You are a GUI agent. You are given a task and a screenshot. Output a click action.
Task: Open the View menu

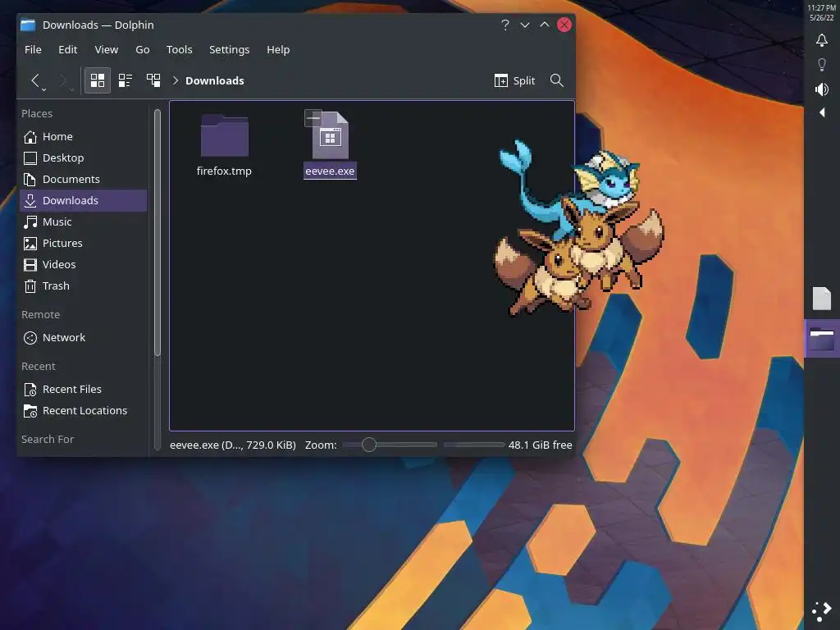[106, 49]
